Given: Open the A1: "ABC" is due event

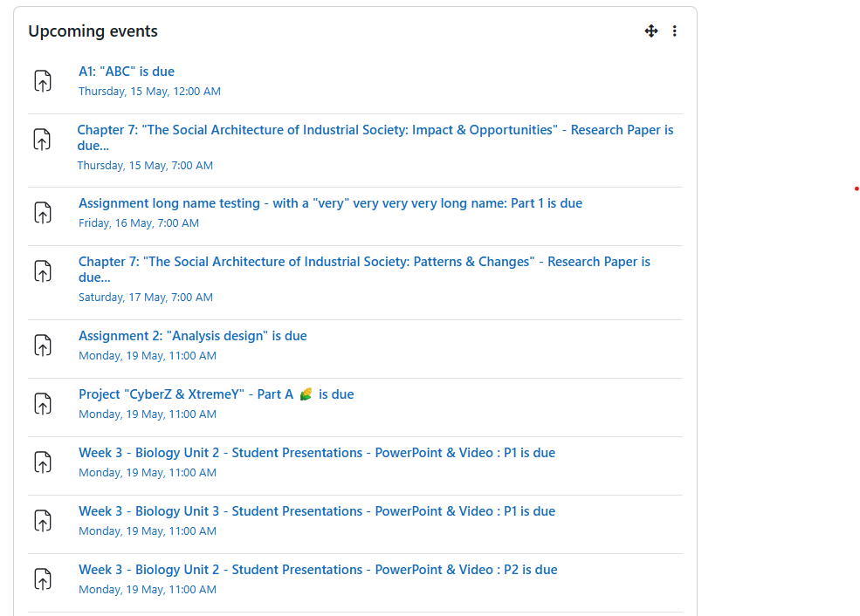Looking at the screenshot, I should (127, 72).
